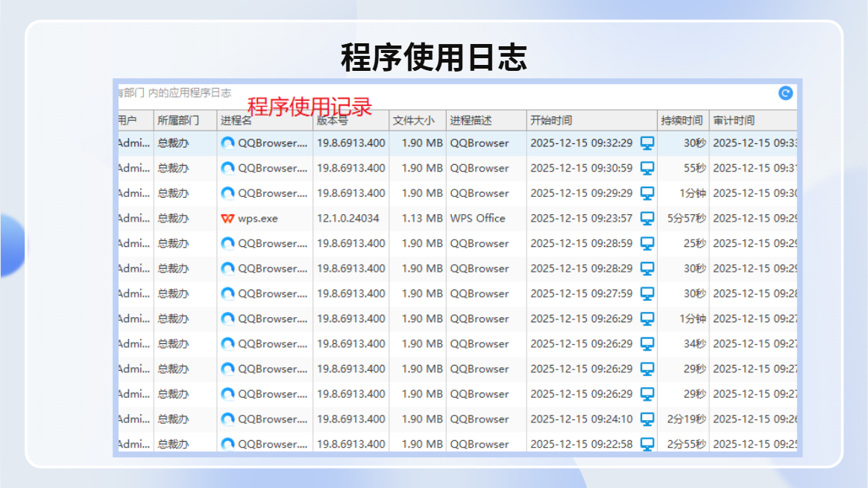Click monitor icon in 09:32:29 row
The image size is (868, 488).
pos(647,143)
